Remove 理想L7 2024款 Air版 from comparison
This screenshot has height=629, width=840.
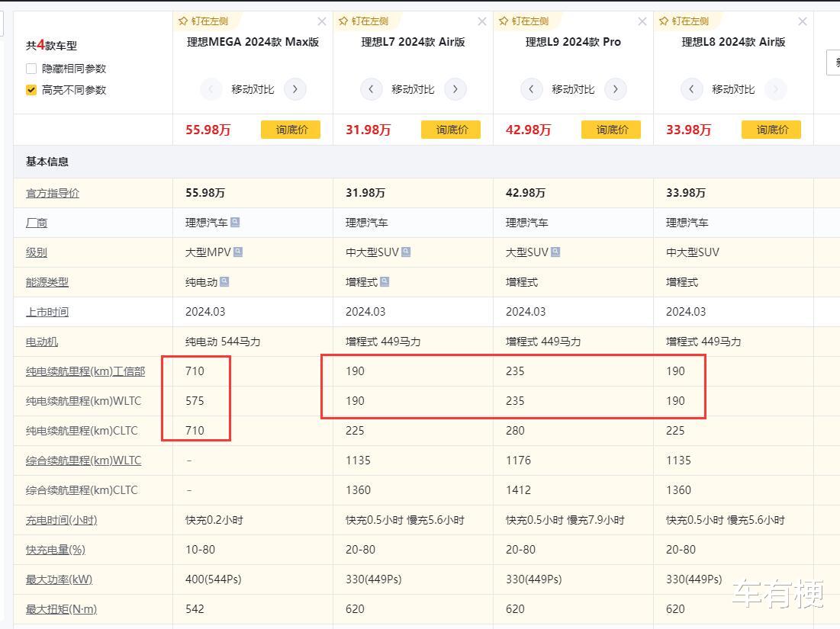482,21
